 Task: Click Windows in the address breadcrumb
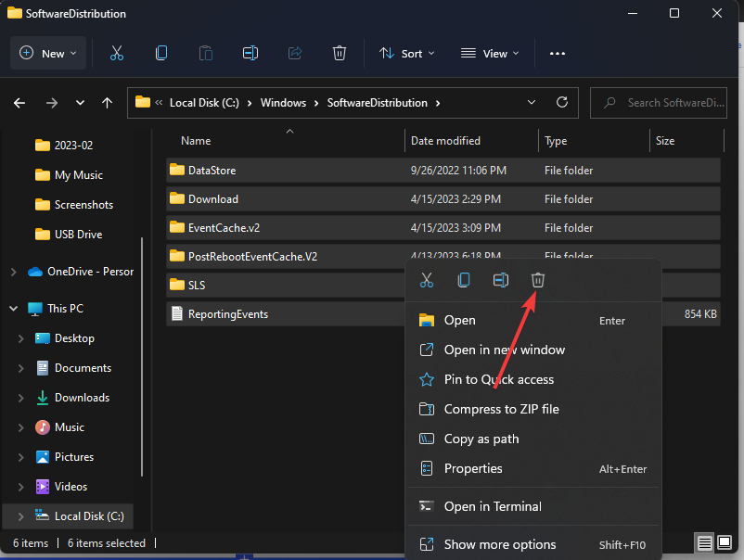pyautogui.click(x=283, y=103)
